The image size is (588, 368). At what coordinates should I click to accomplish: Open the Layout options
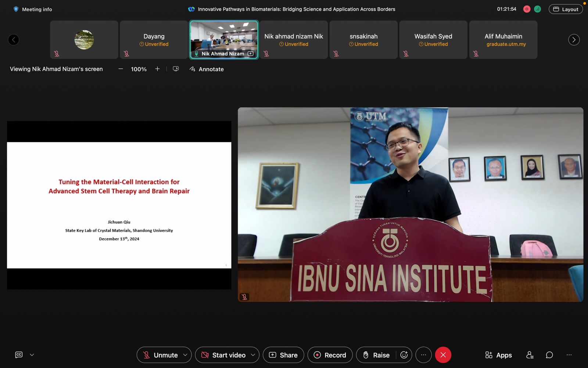pos(566,9)
